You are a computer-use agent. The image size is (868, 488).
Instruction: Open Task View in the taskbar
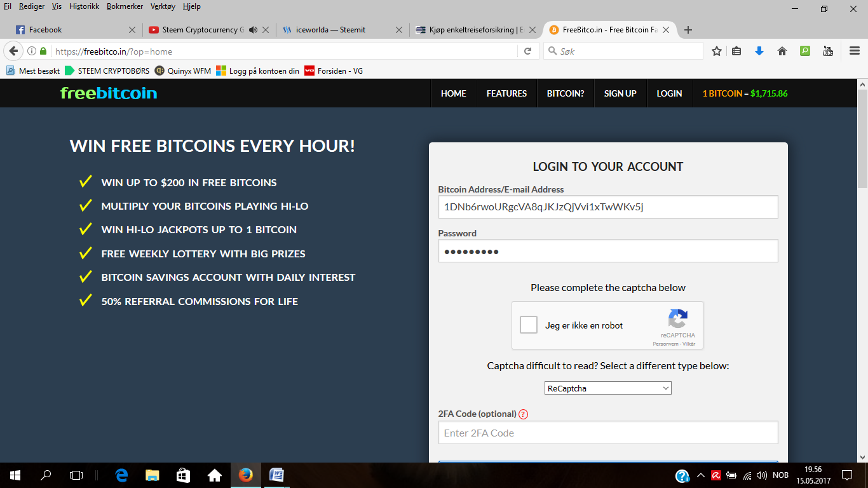click(x=76, y=475)
